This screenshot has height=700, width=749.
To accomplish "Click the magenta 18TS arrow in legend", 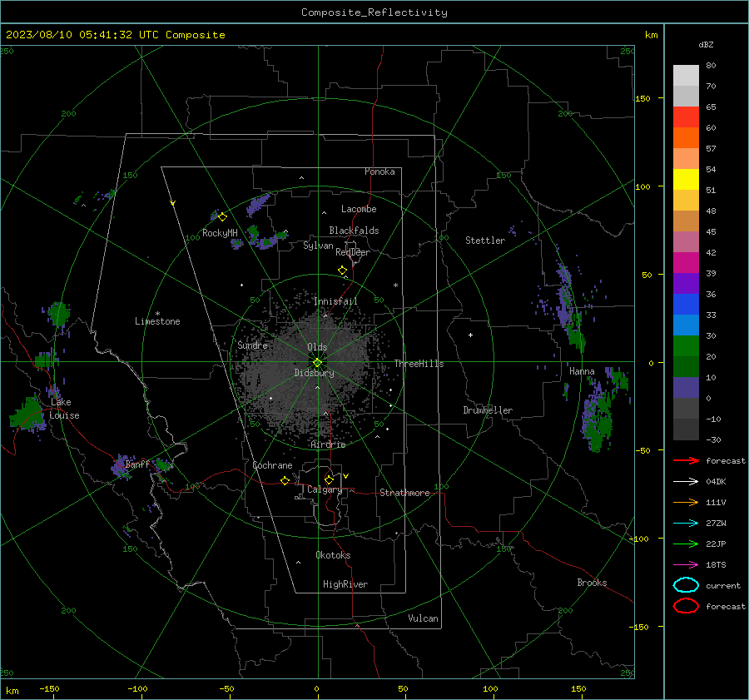I will coord(686,565).
